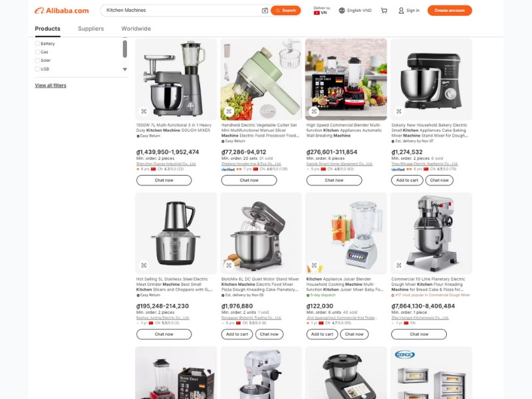This screenshot has width=532, height=399.
Task: Click visual search icon on Sokany mixer image
Action: (399, 111)
